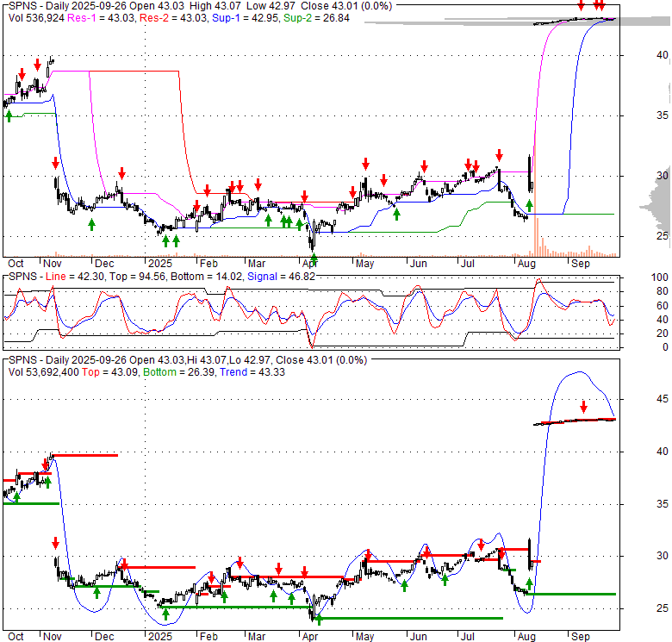Click the 'Sep' month label under bottom chart
Viewport: 672px width, 642px height.
point(581,637)
